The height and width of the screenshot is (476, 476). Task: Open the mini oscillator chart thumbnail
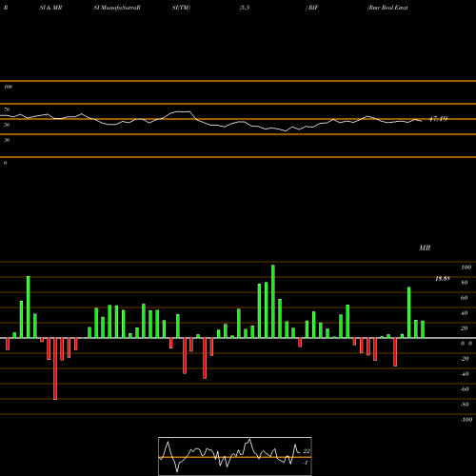(235, 456)
